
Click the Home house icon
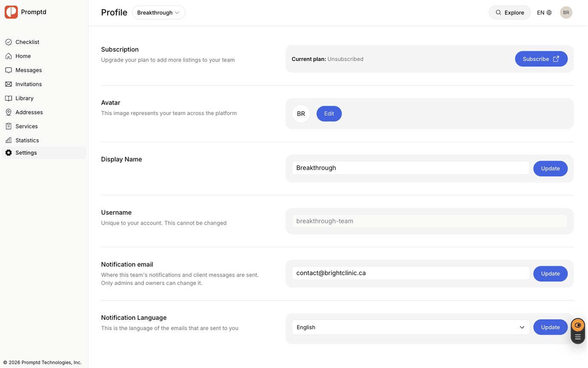[x=9, y=56]
